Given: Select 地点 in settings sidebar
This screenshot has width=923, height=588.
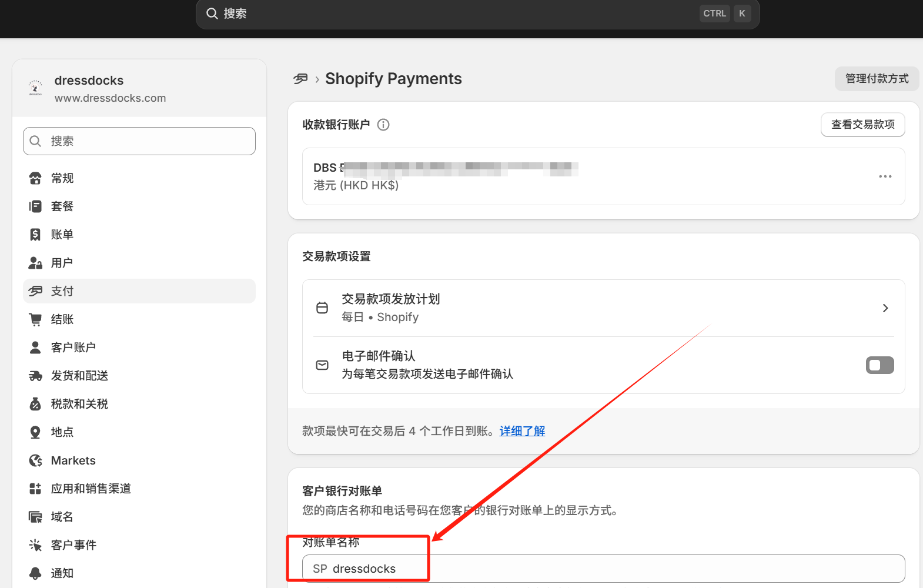Looking at the screenshot, I should (139, 432).
